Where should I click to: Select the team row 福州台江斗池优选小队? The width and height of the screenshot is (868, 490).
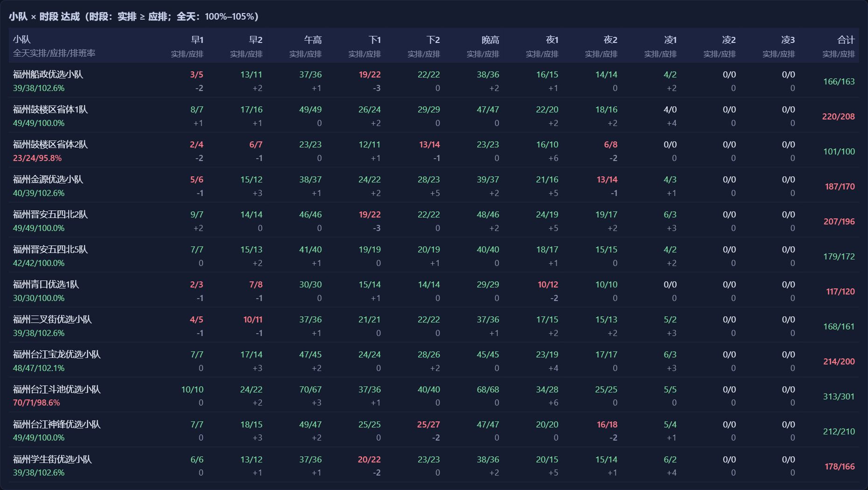pos(434,395)
